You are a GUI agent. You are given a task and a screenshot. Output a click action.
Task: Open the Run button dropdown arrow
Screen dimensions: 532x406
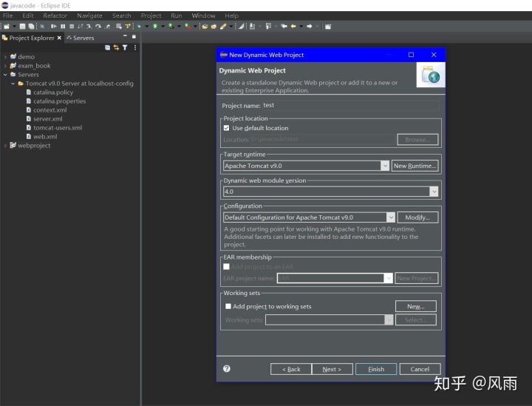[x=163, y=26]
